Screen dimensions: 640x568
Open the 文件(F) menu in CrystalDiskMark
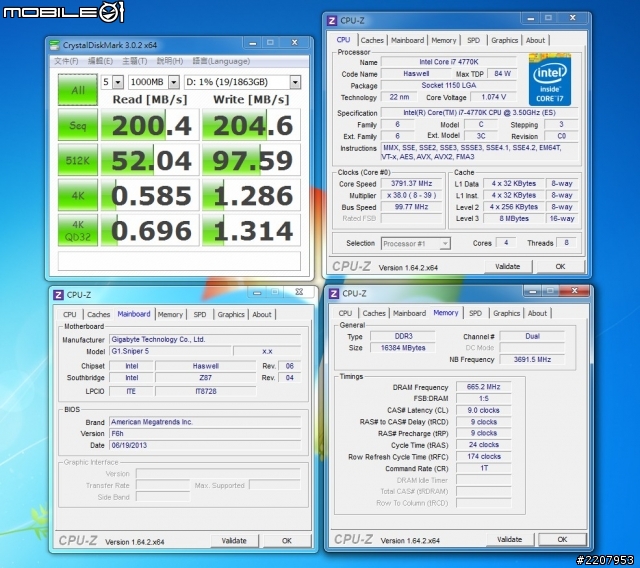66,61
